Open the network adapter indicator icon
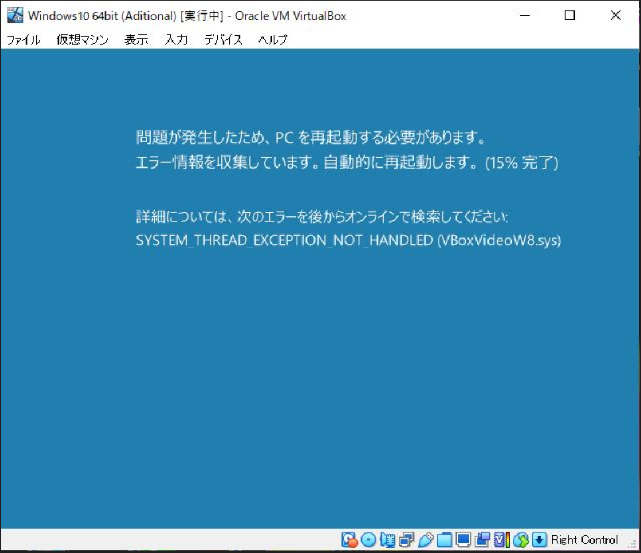This screenshot has width=641, height=553. click(407, 540)
